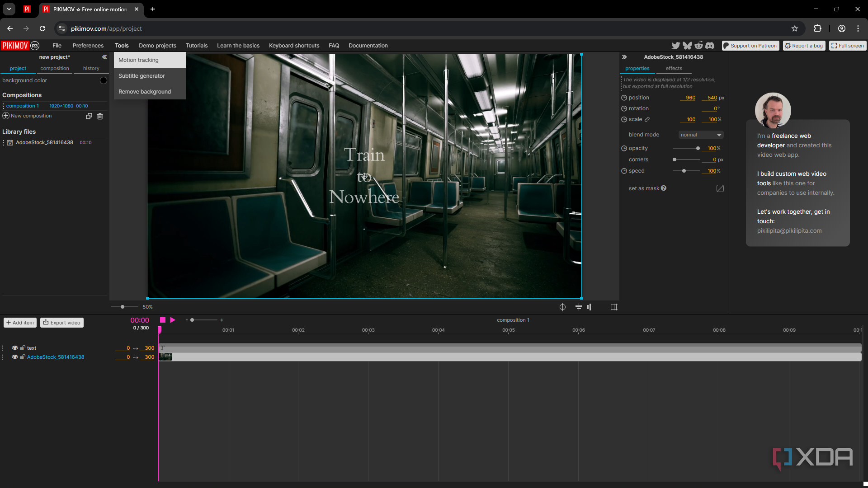Delete composition with the trash icon

point(100,116)
